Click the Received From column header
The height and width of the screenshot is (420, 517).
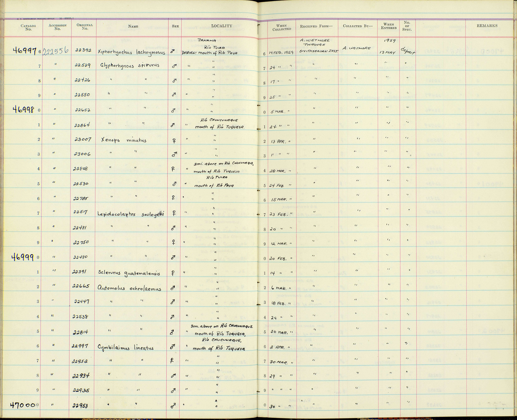coord(316,26)
